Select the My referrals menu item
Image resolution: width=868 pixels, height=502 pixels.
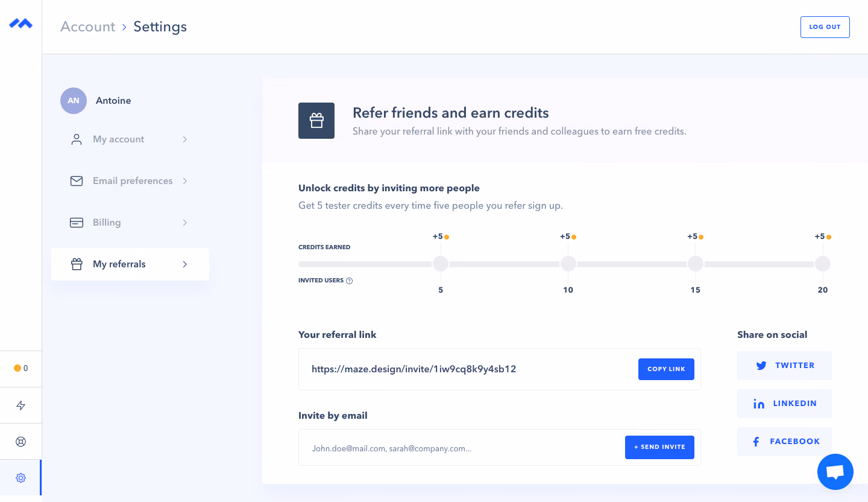(x=130, y=264)
